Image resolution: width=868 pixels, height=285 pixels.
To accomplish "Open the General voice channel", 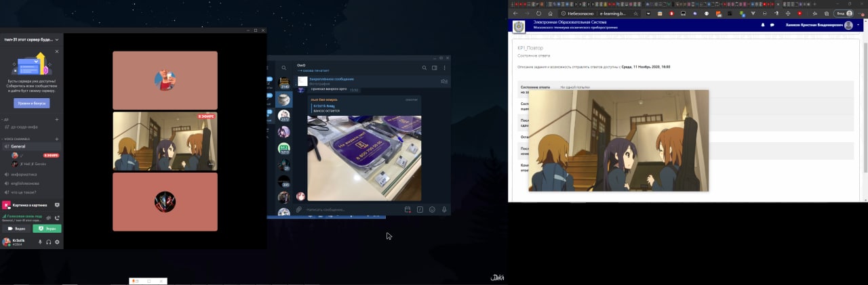I will click(x=31, y=146).
